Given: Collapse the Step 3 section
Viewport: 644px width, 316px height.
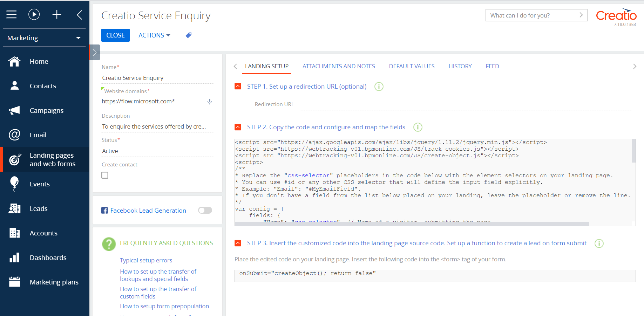Looking at the screenshot, I should pyautogui.click(x=238, y=243).
